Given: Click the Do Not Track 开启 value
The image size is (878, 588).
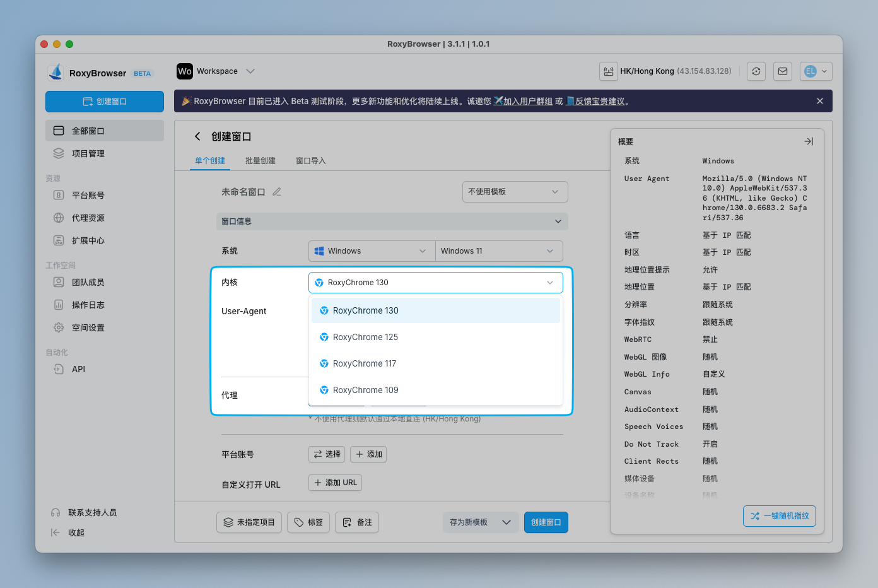Looking at the screenshot, I should pos(710,444).
